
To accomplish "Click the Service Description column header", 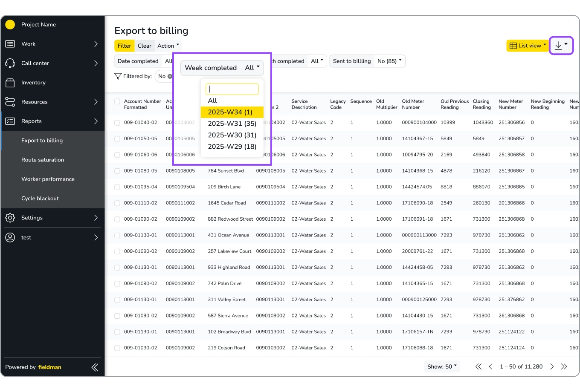I will click(x=304, y=104).
